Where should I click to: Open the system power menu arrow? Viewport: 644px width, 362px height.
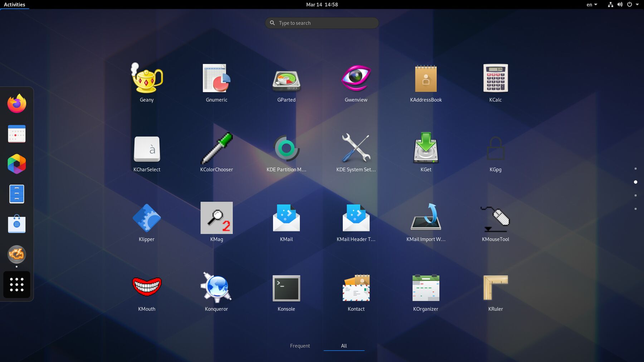pos(637,5)
